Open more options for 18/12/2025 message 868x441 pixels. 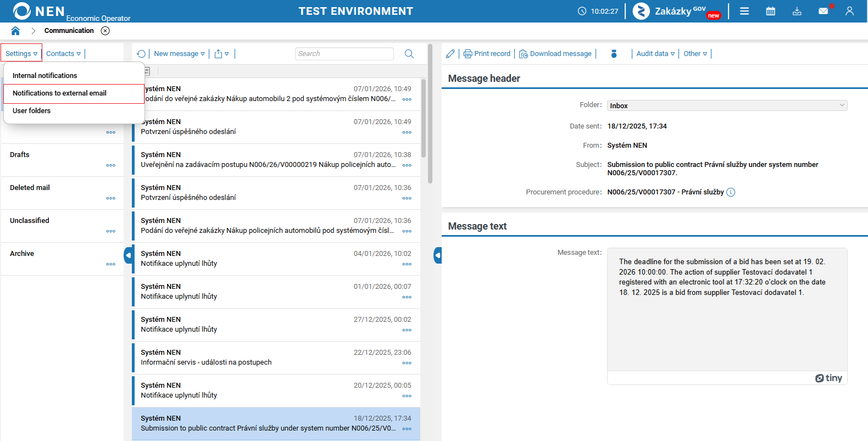tap(407, 429)
